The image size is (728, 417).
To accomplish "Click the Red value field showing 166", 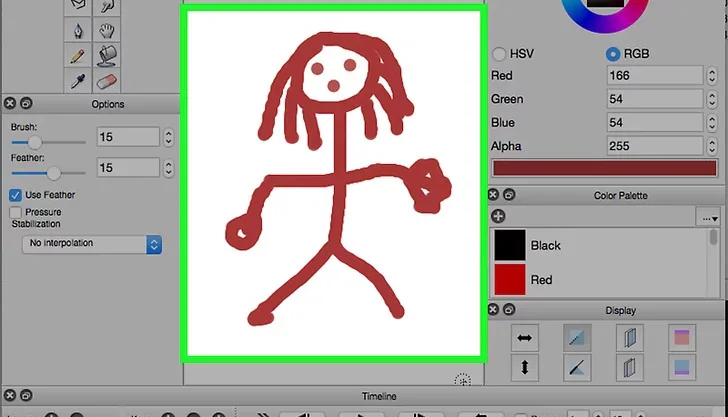I will [655, 75].
